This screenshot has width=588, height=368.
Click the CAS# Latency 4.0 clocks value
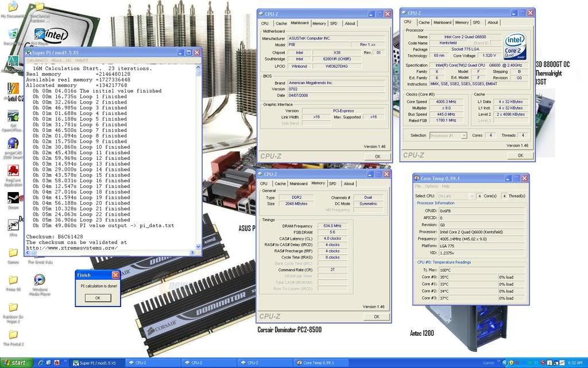pos(332,239)
